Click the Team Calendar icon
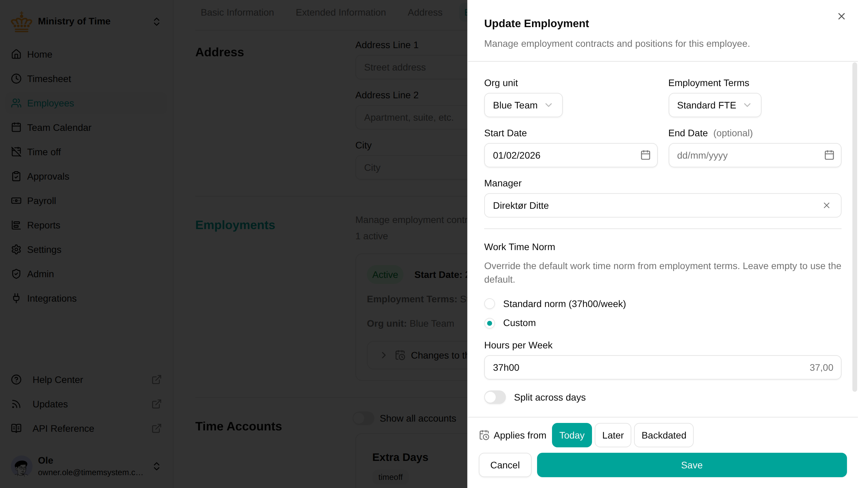Image resolution: width=868 pixels, height=488 pixels. pyautogui.click(x=16, y=127)
